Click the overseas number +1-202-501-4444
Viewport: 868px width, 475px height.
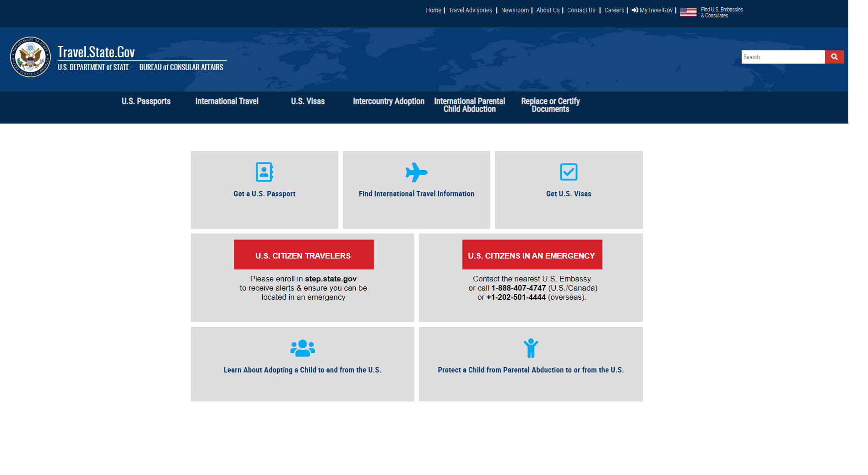point(516,297)
